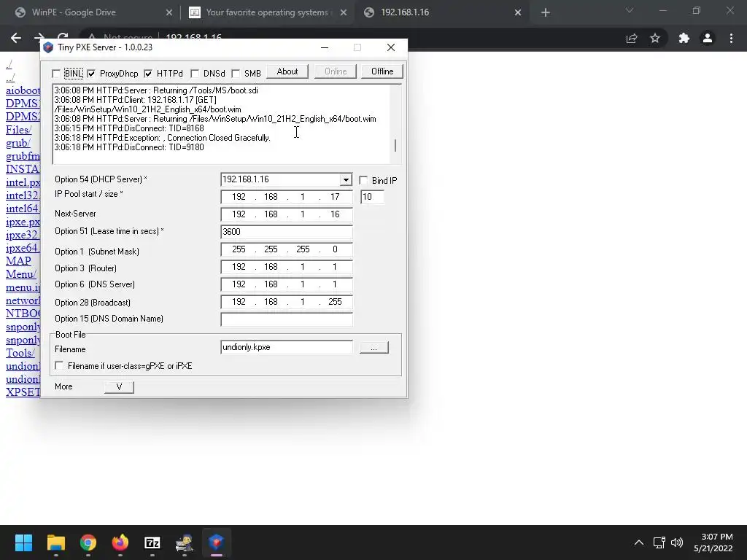Image resolution: width=747 pixels, height=560 pixels.
Task: Open the Menu/ directory link
Action: 20,274
